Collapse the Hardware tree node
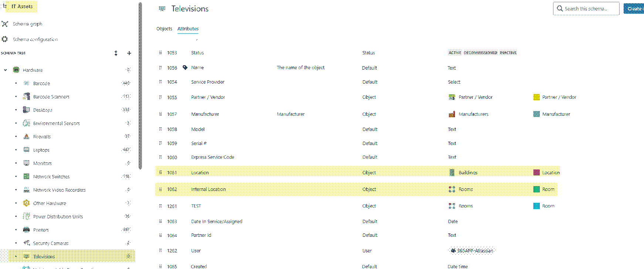644x269 pixels. click(6, 70)
